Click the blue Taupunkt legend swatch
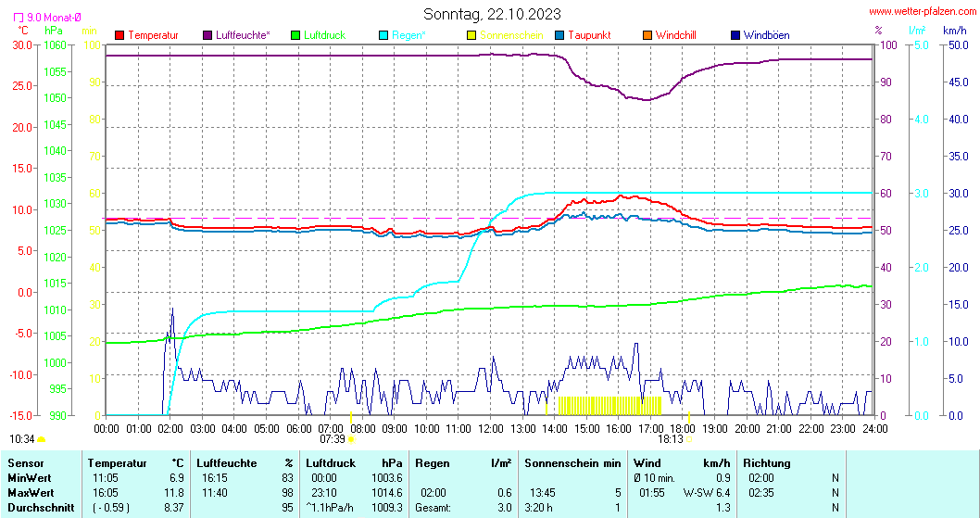The width and height of the screenshot is (980, 518). coord(560,35)
